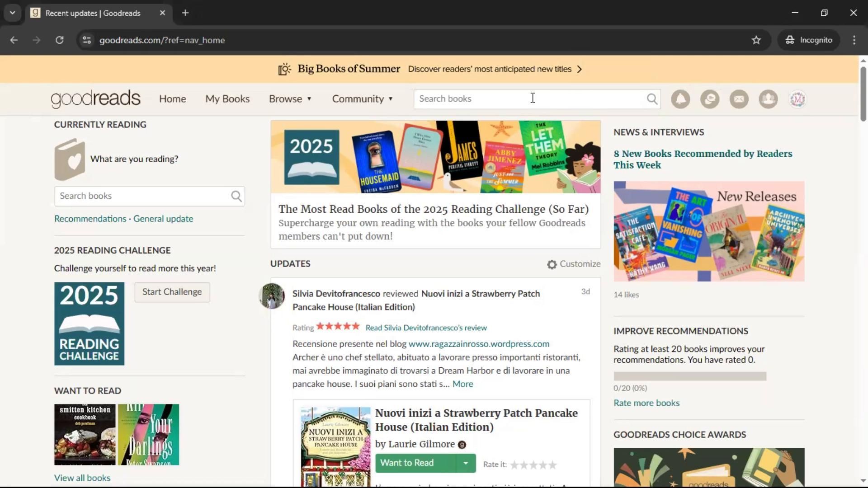
Task: Expand the Community dropdown menu
Action: pos(362,99)
